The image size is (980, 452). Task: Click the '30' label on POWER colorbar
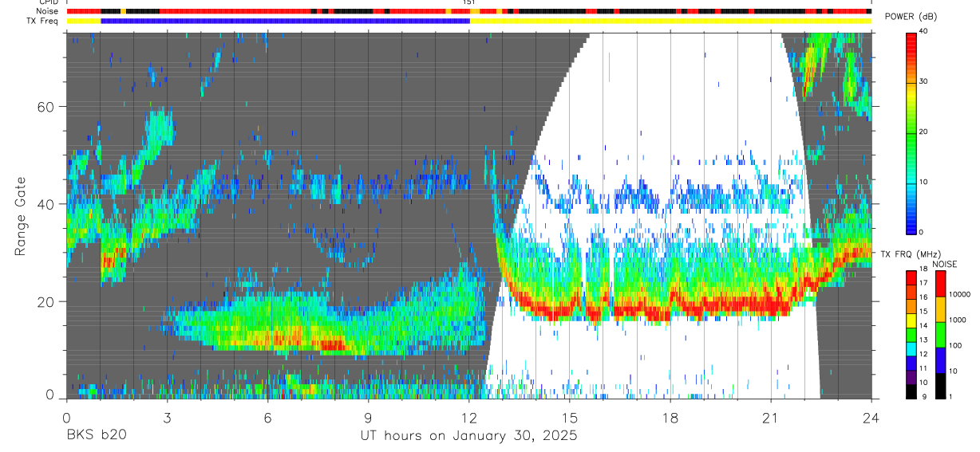(x=924, y=81)
